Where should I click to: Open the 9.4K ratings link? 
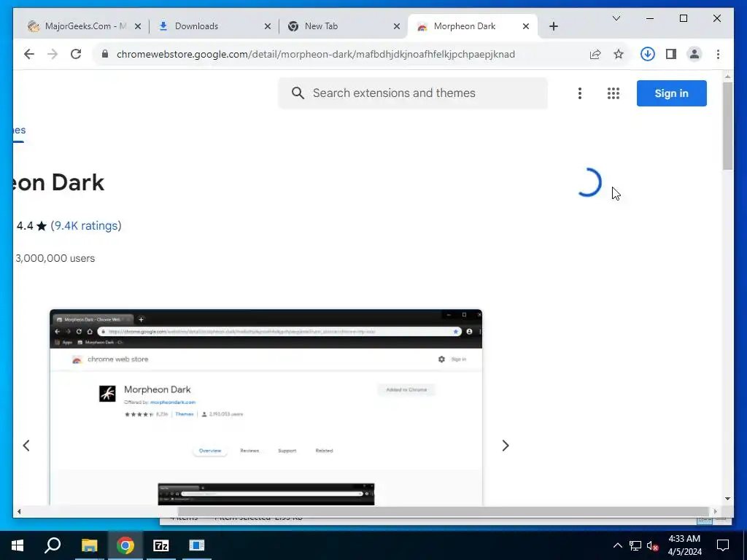pos(86,226)
